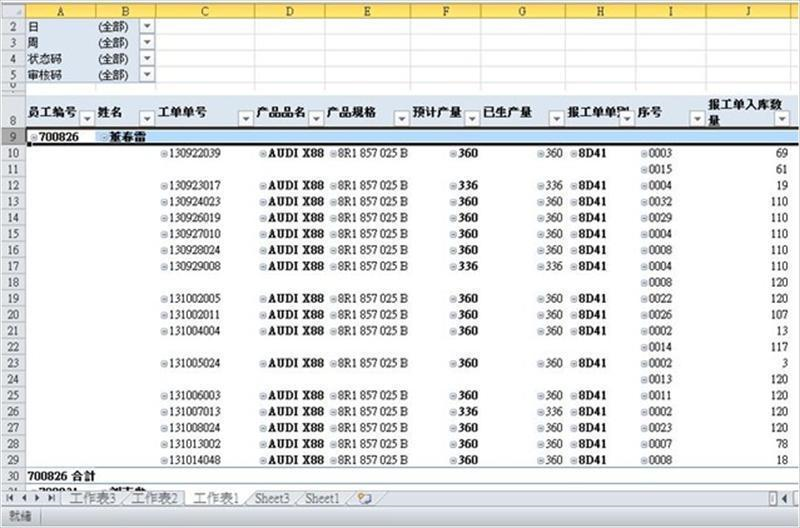Click the 700826 合計 subtotal cell
The height and width of the screenshot is (528, 800).
61,476
